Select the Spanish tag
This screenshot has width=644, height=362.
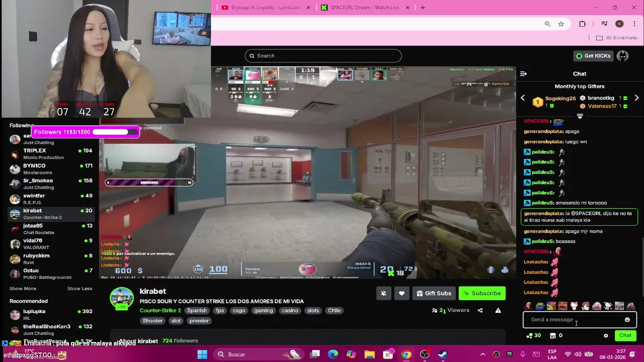(197, 311)
